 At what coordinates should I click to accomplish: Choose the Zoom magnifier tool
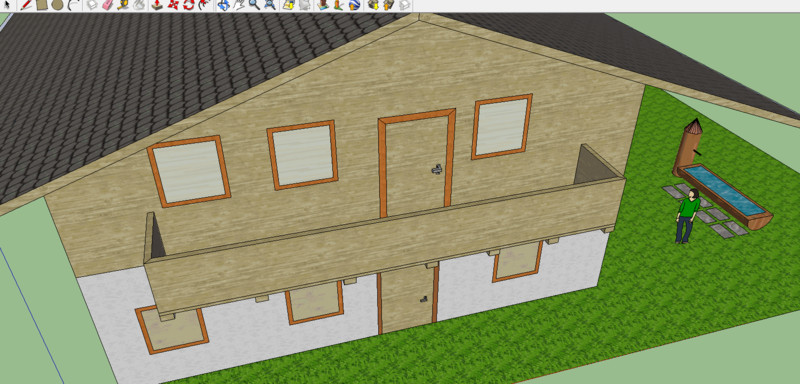pyautogui.click(x=254, y=5)
